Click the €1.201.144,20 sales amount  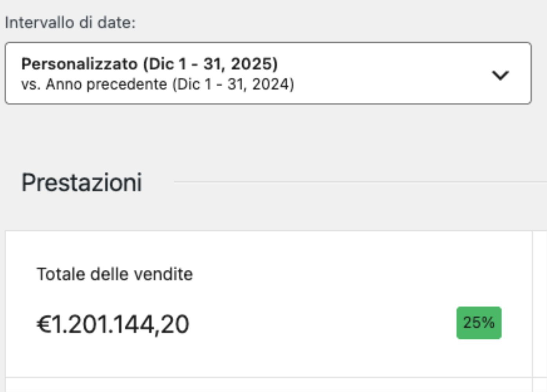[113, 325]
